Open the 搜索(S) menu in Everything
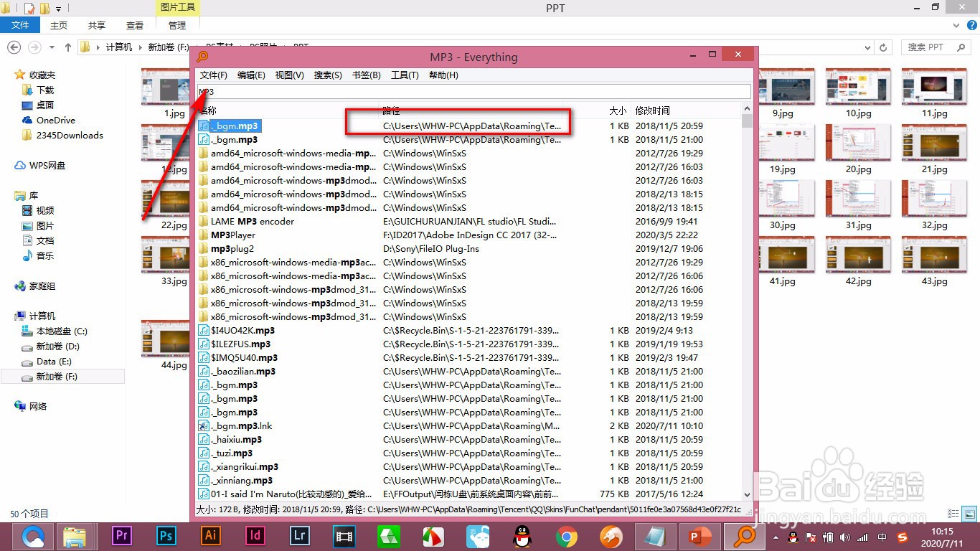Screen dimensions: 980x551 [x=328, y=75]
